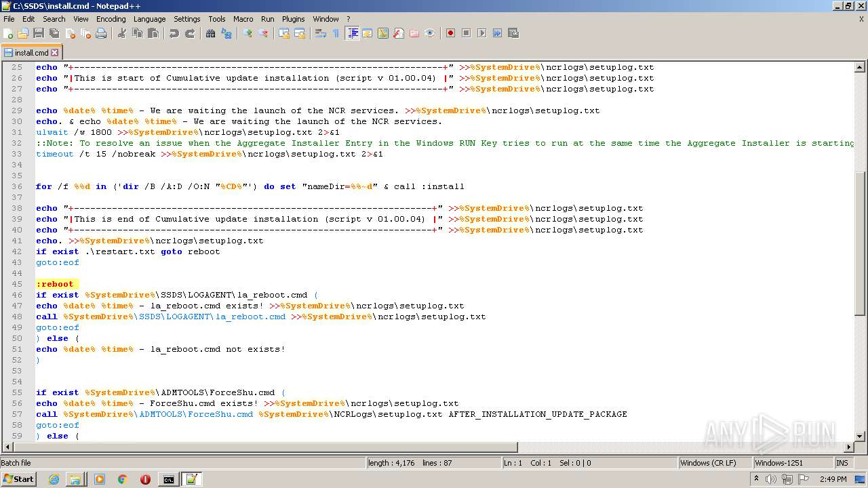Click the Zoom Out toolbar icon
Screen dimensions: 868x488
point(263,33)
